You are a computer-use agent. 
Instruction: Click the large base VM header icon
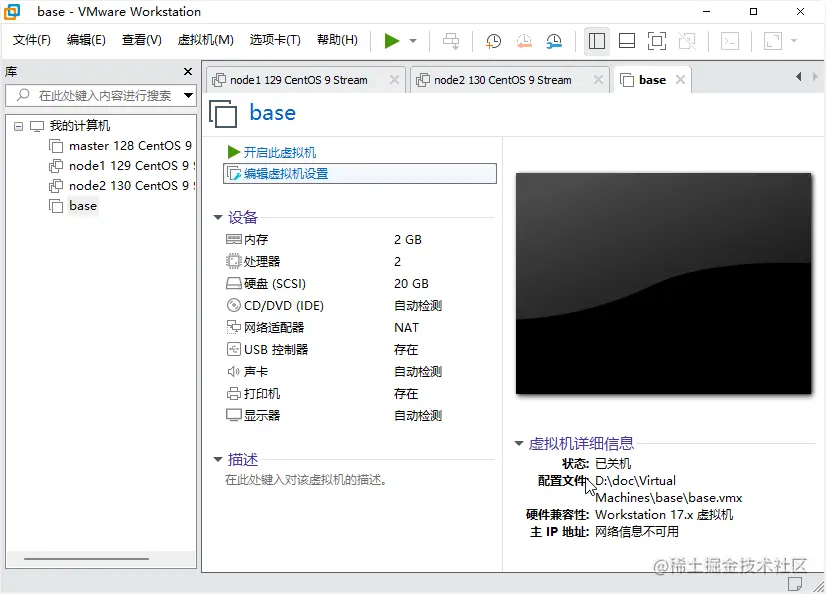(x=223, y=114)
